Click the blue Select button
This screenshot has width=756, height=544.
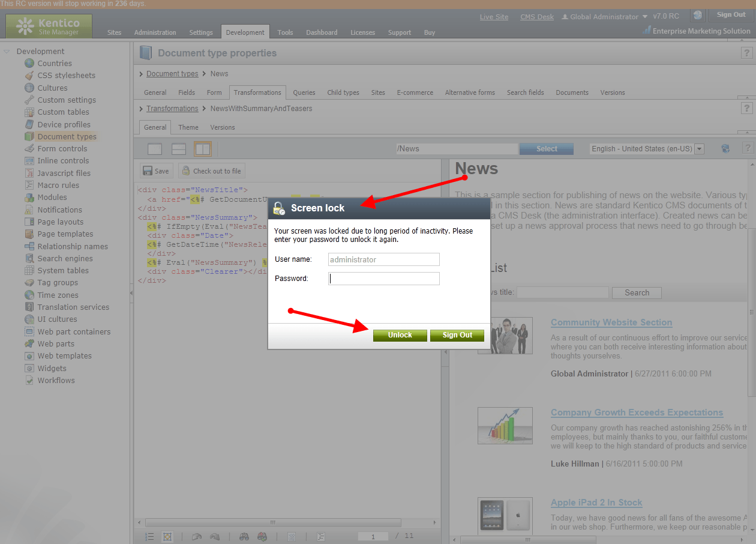tap(547, 149)
